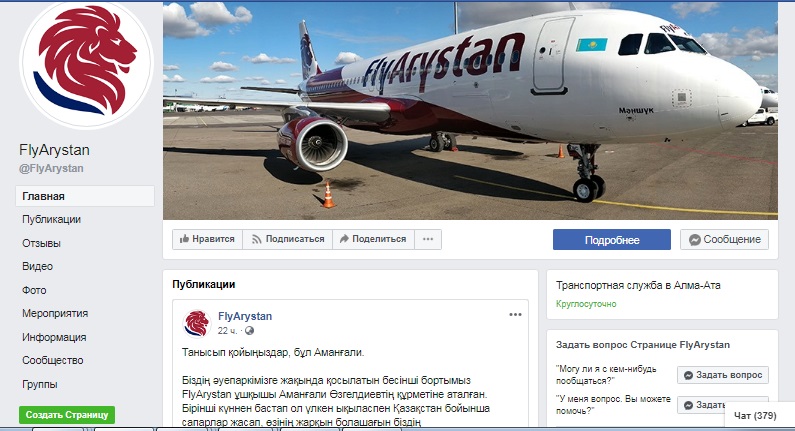Click the FlyArystan lion profile picture

tap(86, 64)
